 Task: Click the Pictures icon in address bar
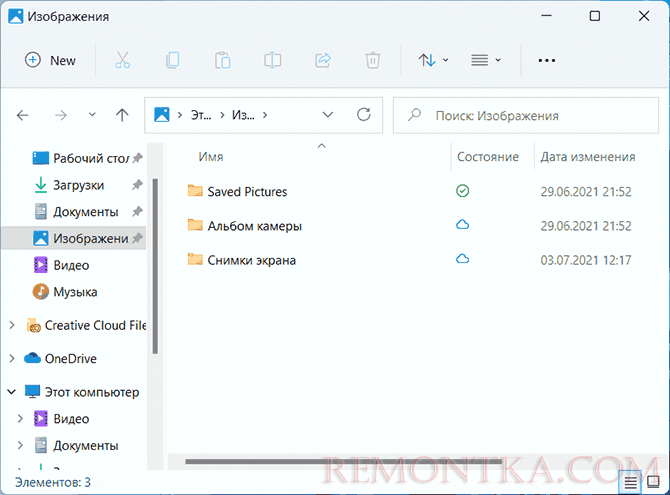tap(162, 115)
